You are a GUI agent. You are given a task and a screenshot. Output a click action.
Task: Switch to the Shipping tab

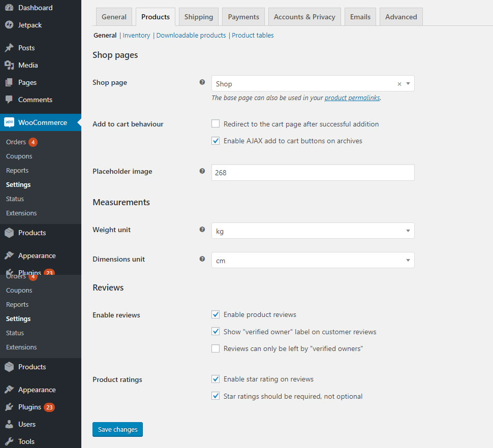pos(199,17)
